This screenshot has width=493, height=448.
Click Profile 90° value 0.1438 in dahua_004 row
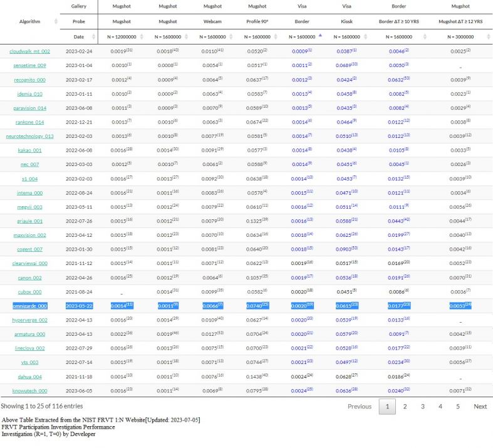[257, 377]
